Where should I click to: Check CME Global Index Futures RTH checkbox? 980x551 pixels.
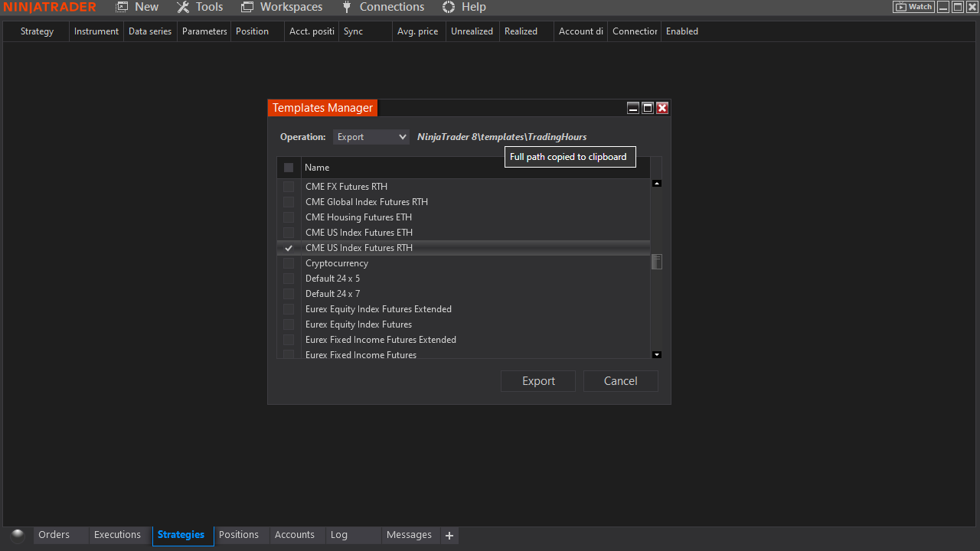[289, 202]
